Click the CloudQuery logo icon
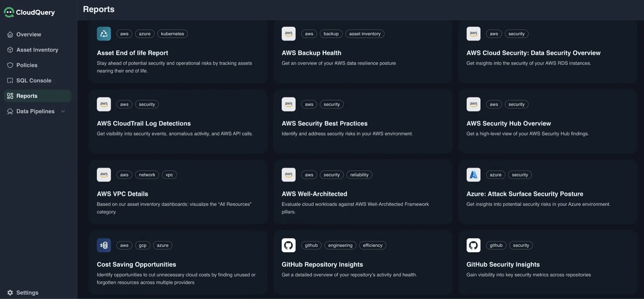The height and width of the screenshot is (299, 644). point(9,12)
